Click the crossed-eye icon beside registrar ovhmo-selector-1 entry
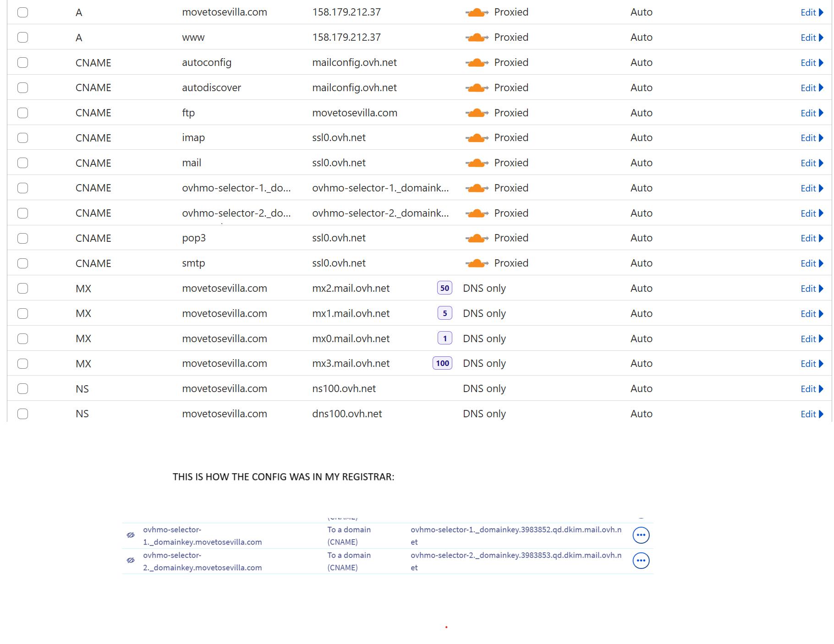834x644 pixels. [131, 535]
